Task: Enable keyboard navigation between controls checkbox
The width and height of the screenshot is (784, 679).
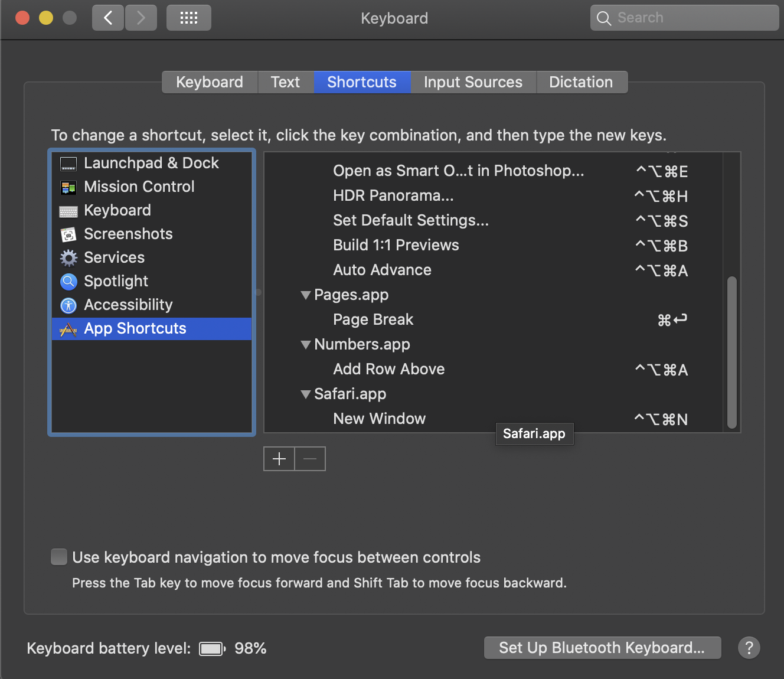Action: point(59,557)
